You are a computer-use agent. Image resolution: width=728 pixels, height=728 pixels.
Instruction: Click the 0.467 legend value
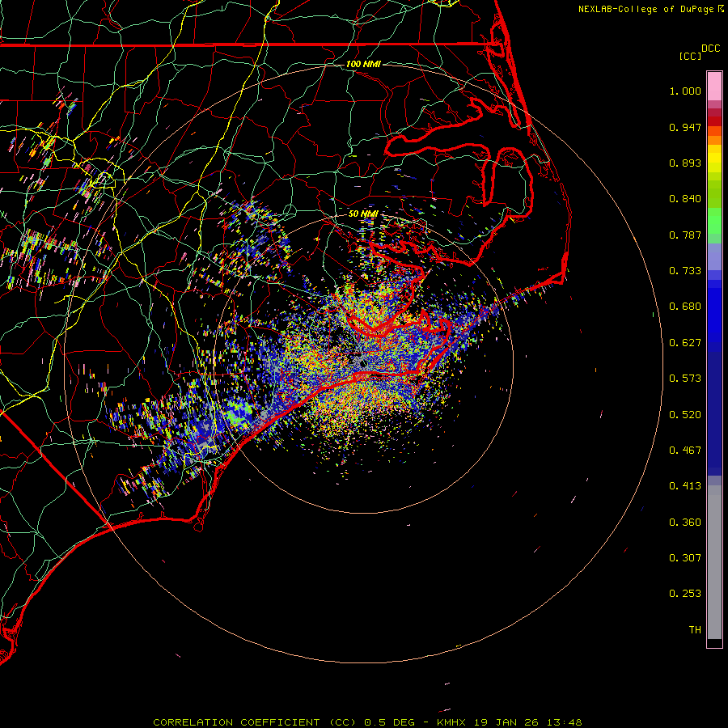pyautogui.click(x=685, y=451)
